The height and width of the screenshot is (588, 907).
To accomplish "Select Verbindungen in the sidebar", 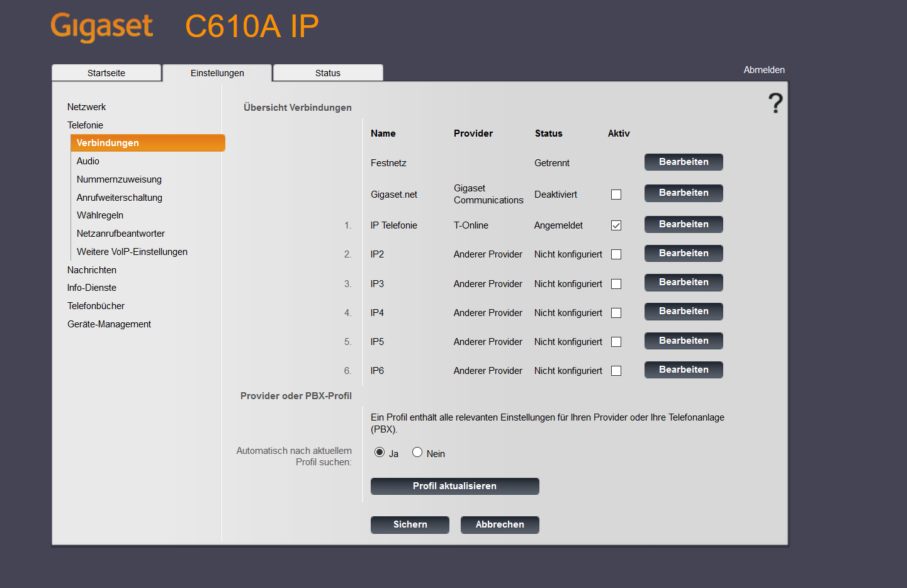I will (x=148, y=143).
